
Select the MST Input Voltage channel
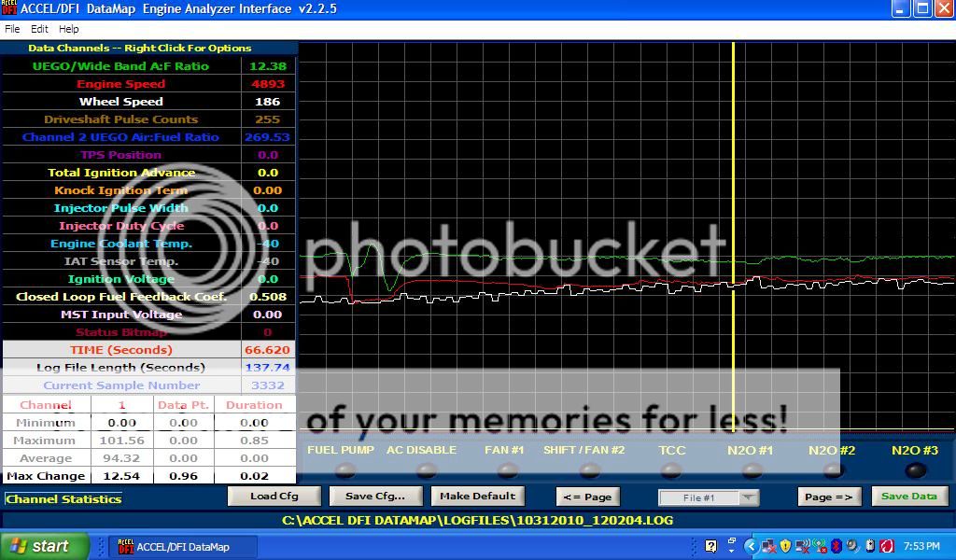coord(120,314)
